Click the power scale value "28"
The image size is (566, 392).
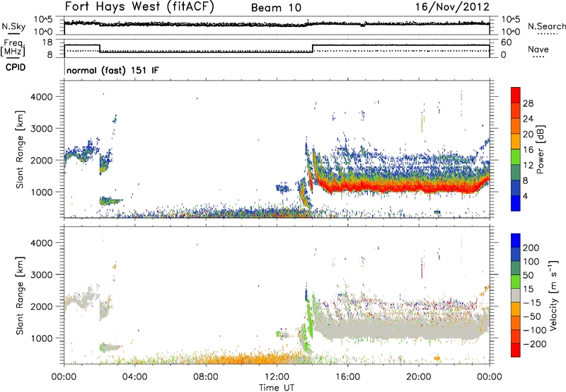click(x=528, y=103)
